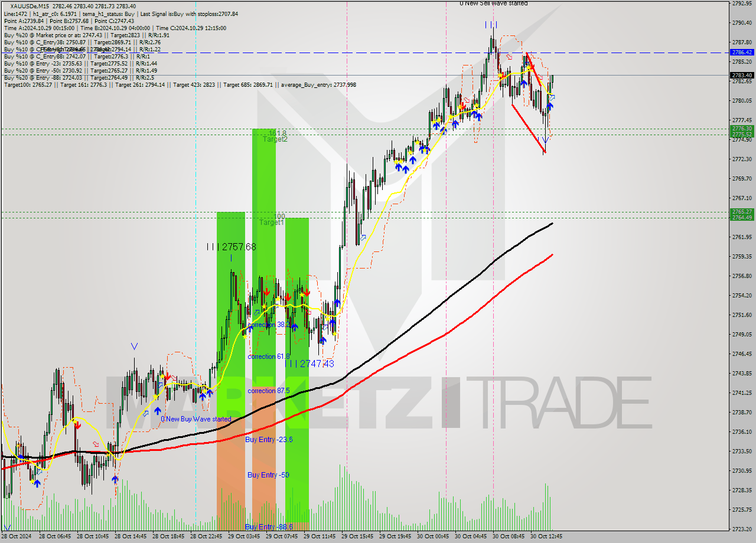This screenshot has height=543, width=756.
Task: Select the 'correction 87.5' label
Action: coord(269,391)
